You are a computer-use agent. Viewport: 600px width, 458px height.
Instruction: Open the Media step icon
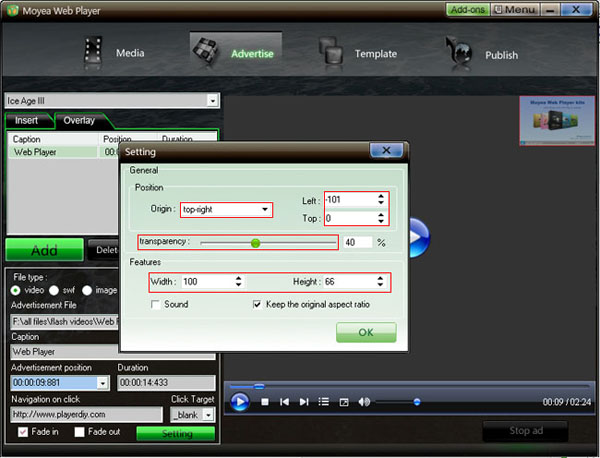(x=93, y=51)
